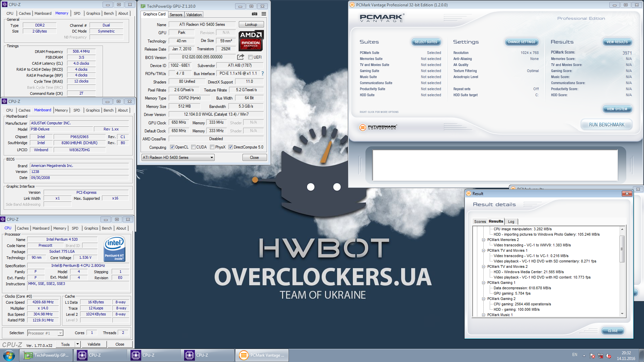Image resolution: width=644 pixels, height=362 pixels.
Task: Open the Log tab in Result details
Action: click(511, 222)
